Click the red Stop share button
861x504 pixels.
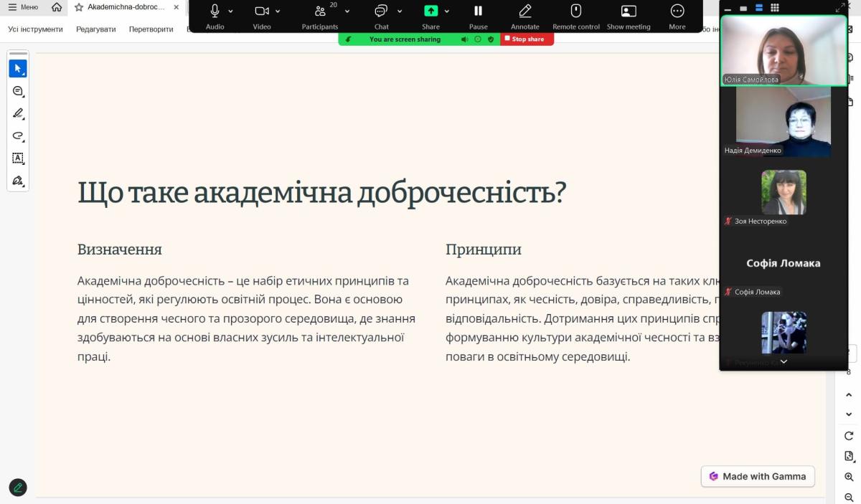527,39
